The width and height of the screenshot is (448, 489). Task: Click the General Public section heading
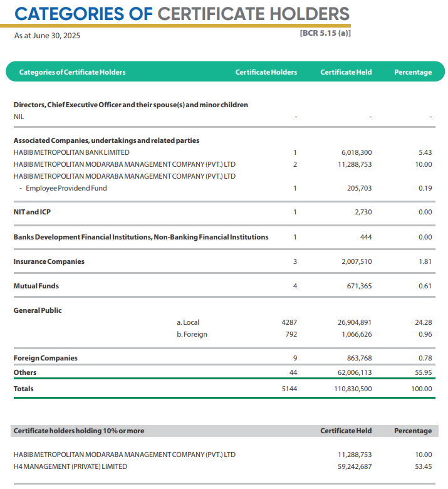[x=38, y=310]
